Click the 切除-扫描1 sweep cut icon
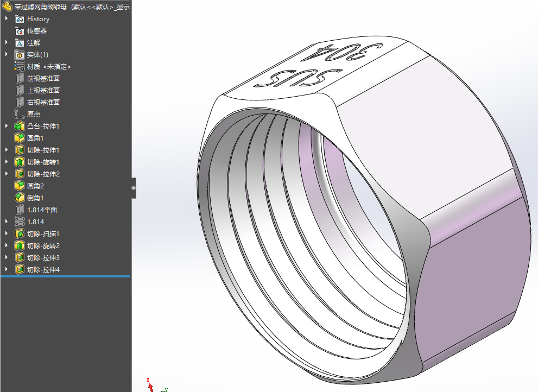The height and width of the screenshot is (392, 538). pos(20,234)
